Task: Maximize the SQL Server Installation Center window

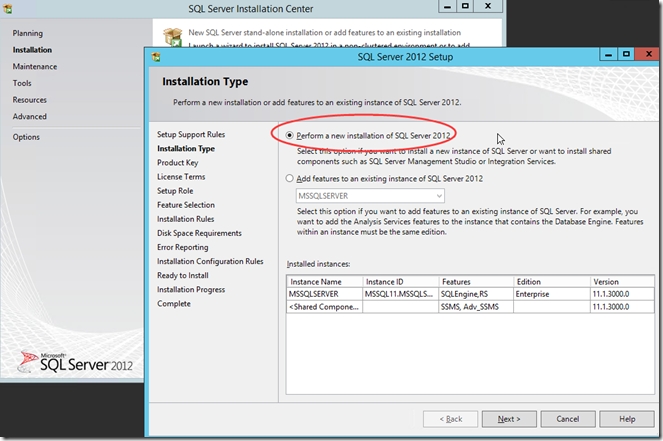Action: 465,6
